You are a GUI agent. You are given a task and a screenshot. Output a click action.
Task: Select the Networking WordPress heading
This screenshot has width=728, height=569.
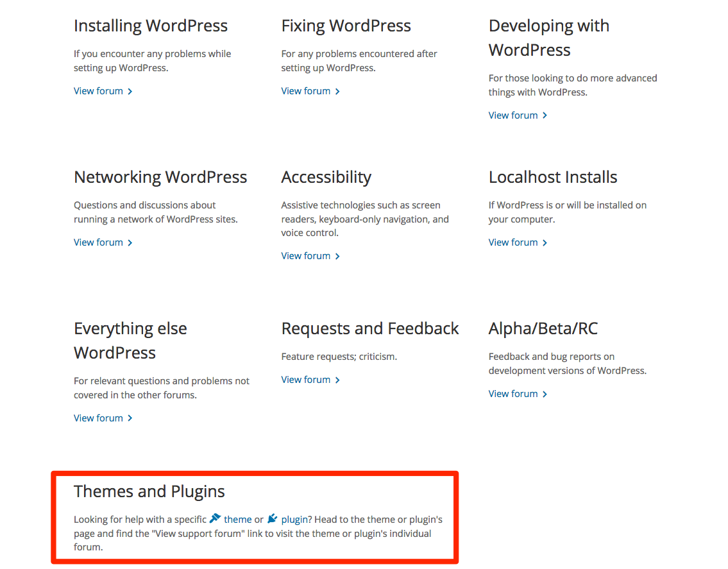(160, 178)
